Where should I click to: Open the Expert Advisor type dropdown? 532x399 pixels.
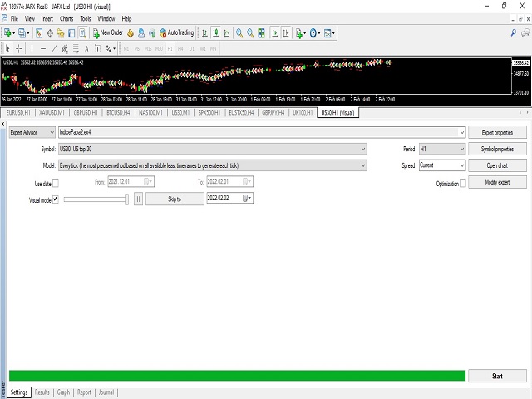[x=32, y=133]
